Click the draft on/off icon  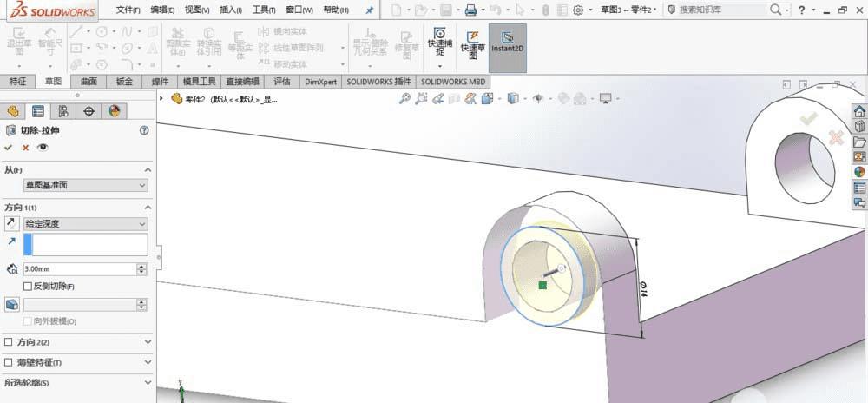[x=11, y=305]
